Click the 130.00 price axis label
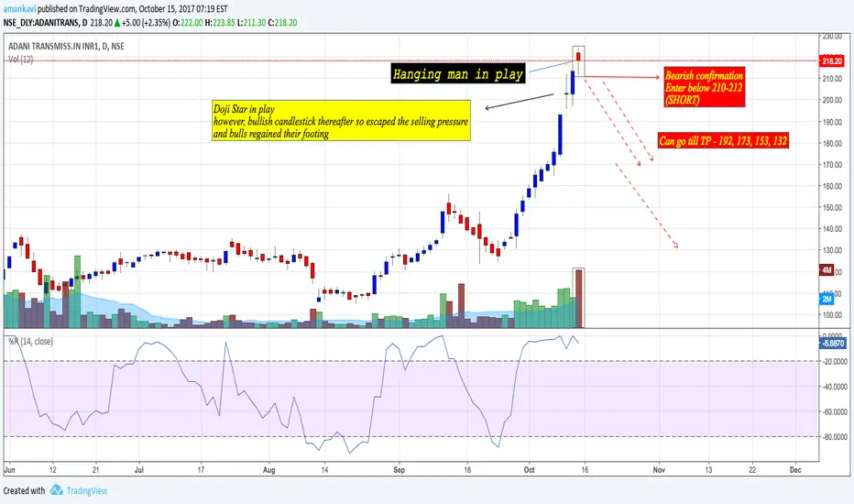 click(832, 251)
